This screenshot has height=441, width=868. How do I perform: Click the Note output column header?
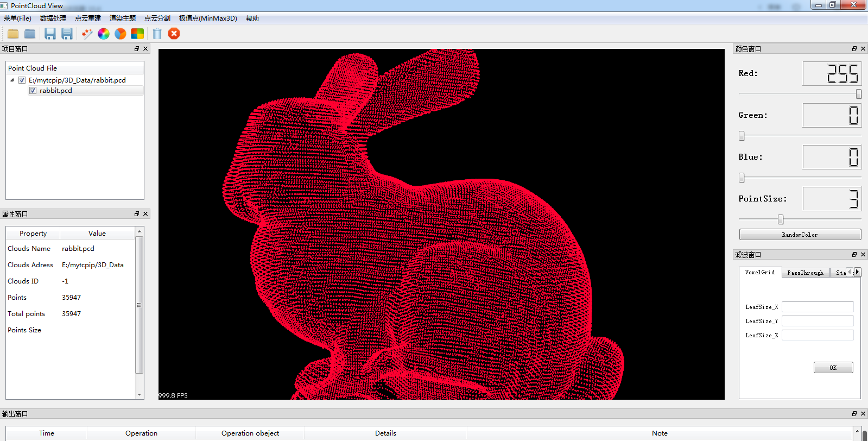pyautogui.click(x=660, y=433)
